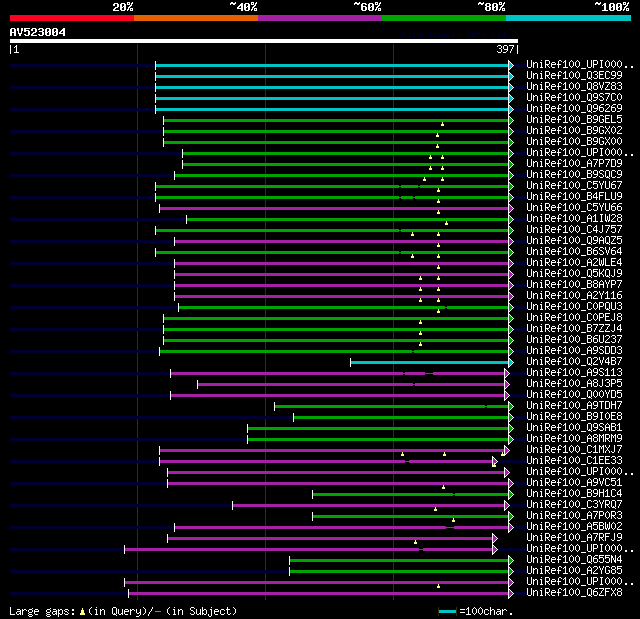The height and width of the screenshot is (619, 640).
Task: Pick the UniRef100_B9I0E8 hit name
Action: point(574,417)
